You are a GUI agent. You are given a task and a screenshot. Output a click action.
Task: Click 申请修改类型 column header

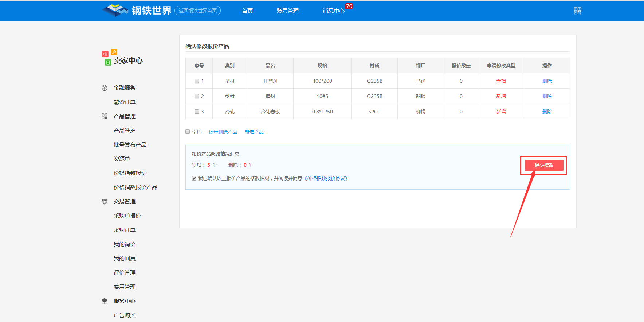(501, 66)
